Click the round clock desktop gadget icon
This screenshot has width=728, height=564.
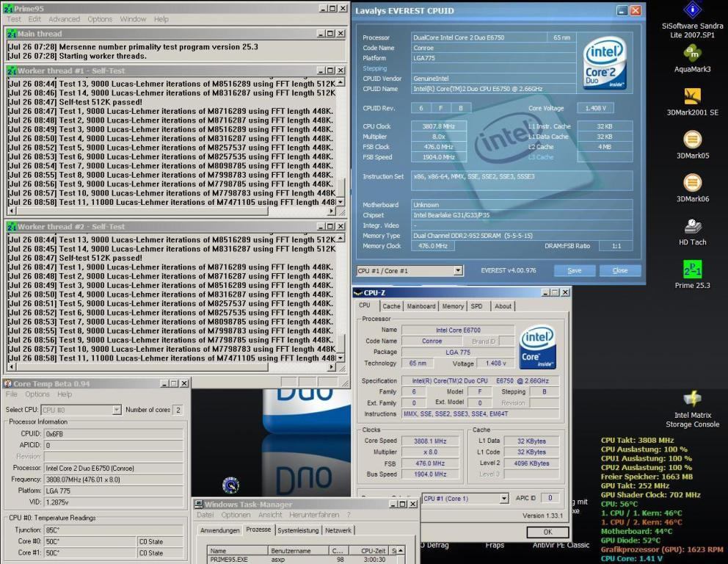(230, 485)
